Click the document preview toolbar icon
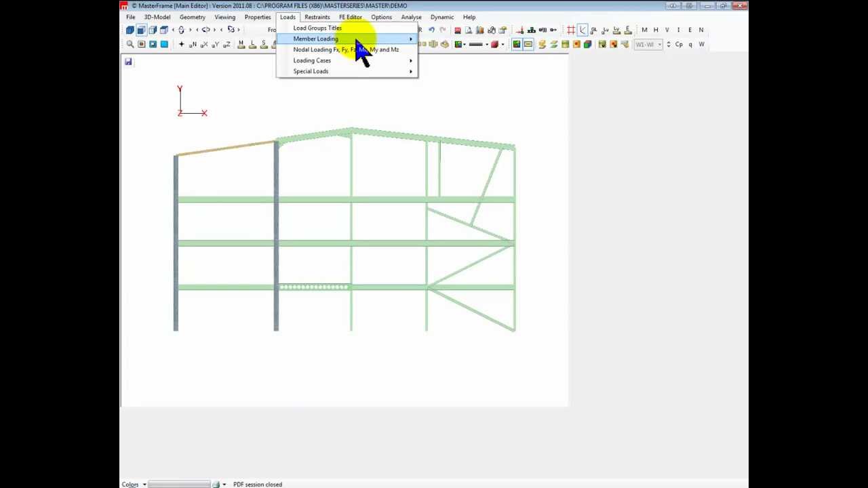Viewport: 868px width, 488px height. [469, 30]
